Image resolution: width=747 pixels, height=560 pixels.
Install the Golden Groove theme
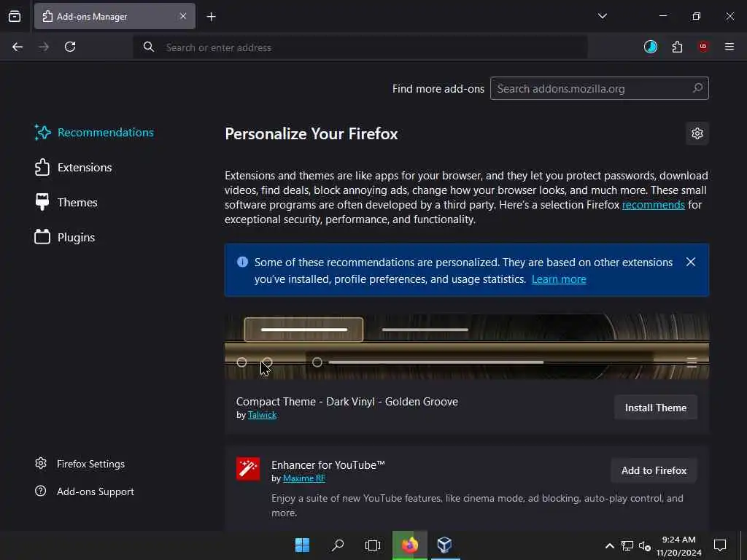[x=656, y=408]
